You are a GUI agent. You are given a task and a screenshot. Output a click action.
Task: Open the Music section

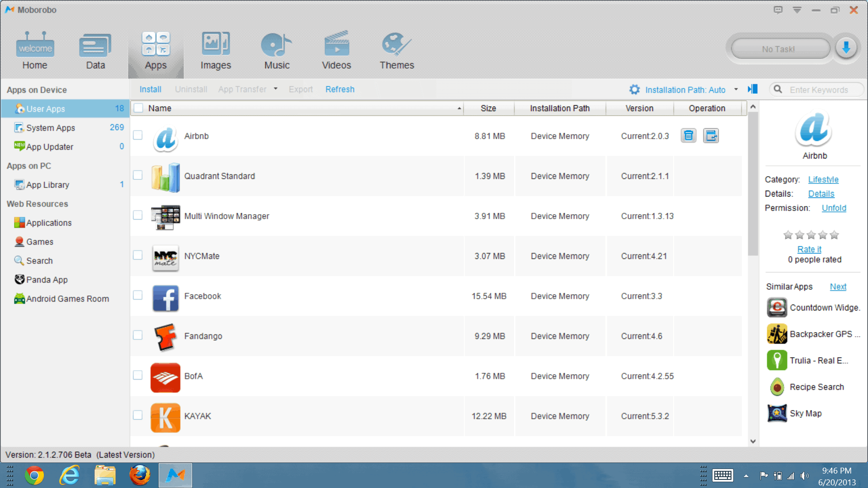tap(277, 50)
